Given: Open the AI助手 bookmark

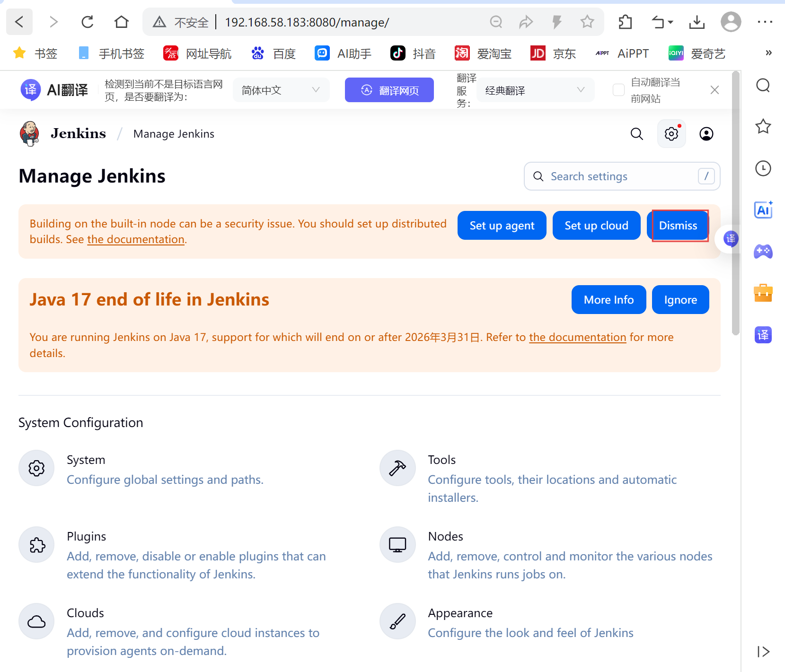Looking at the screenshot, I should pos(343,53).
